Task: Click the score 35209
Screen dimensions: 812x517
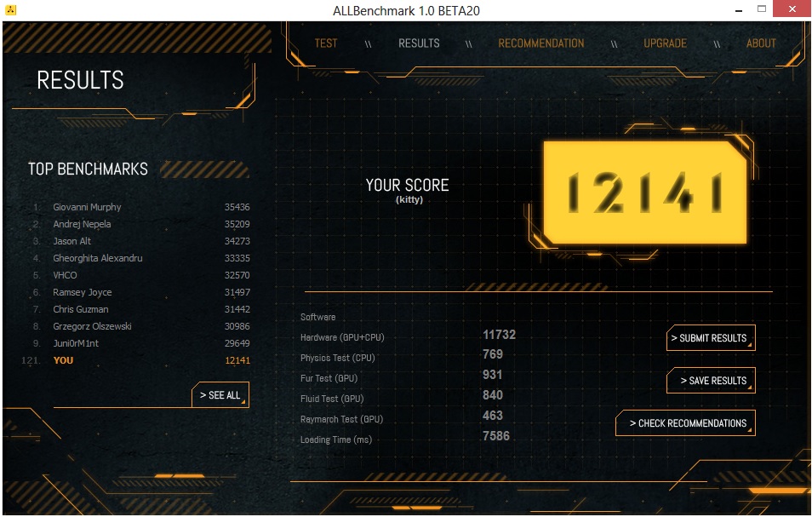Action: tap(237, 224)
